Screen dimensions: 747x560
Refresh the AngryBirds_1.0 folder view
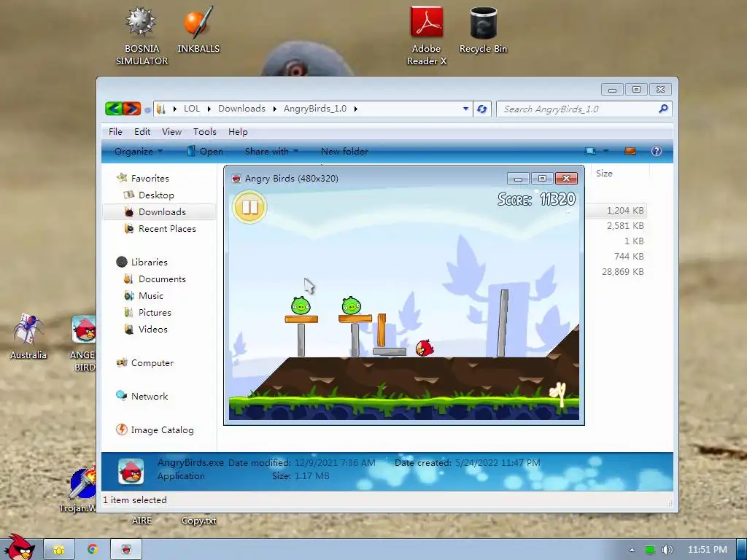coord(482,109)
